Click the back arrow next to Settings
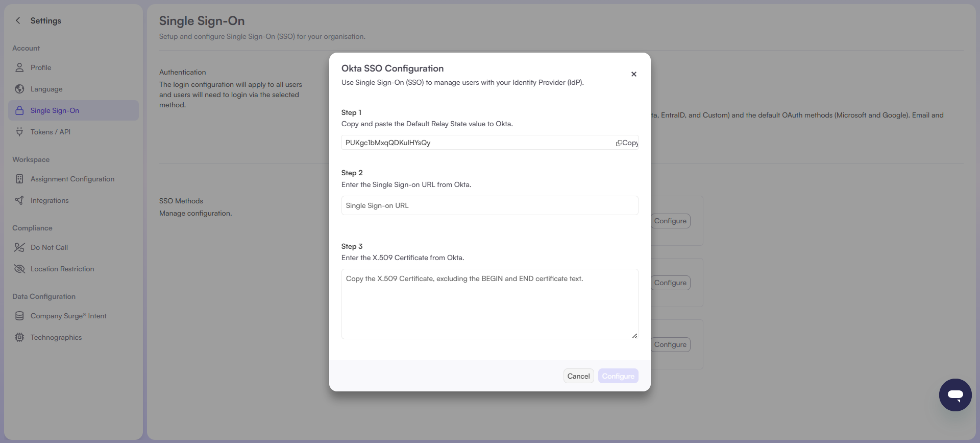The width and height of the screenshot is (980, 443). [18, 20]
